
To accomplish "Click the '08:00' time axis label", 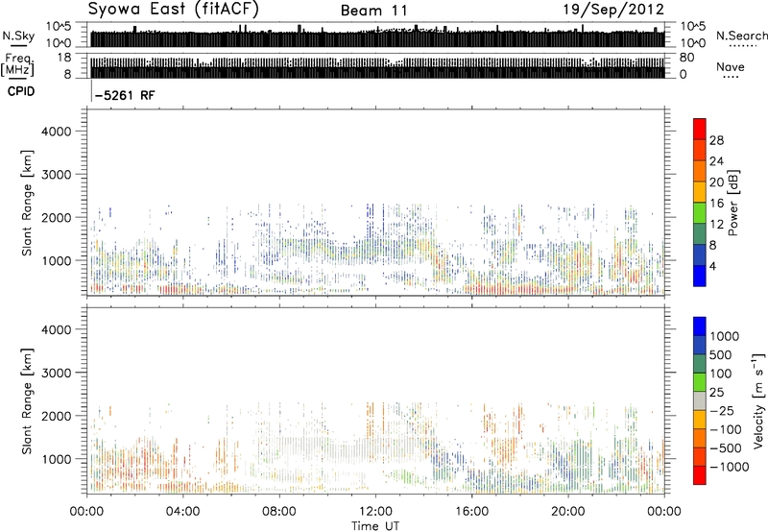I will pyautogui.click(x=279, y=512).
